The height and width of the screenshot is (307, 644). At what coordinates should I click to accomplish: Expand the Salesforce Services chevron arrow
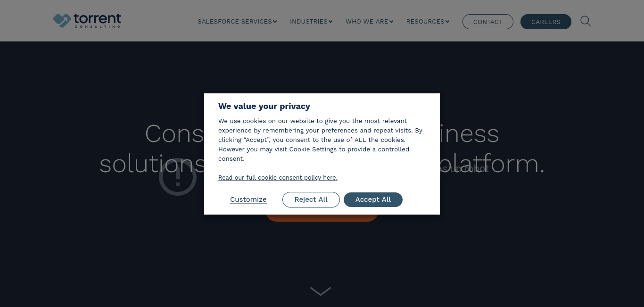275,22
